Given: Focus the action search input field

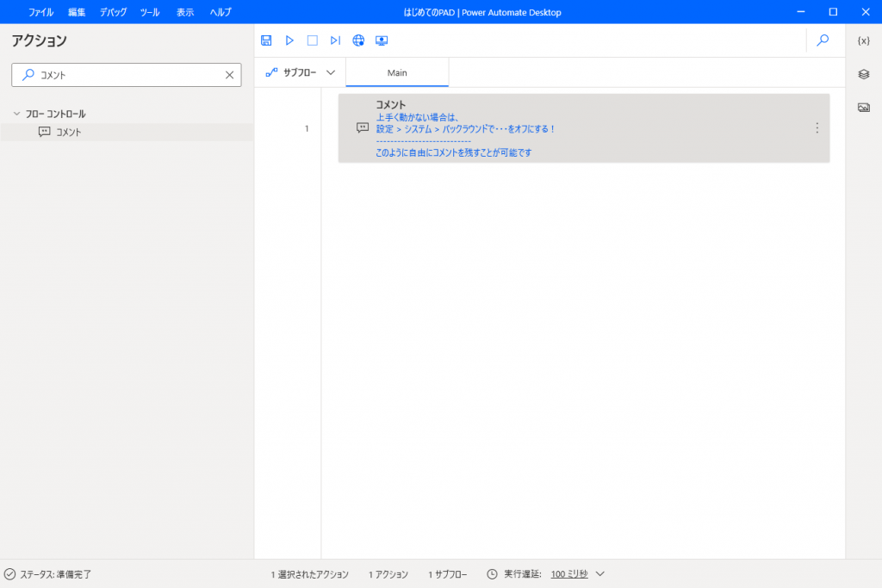Looking at the screenshot, I should [x=127, y=75].
